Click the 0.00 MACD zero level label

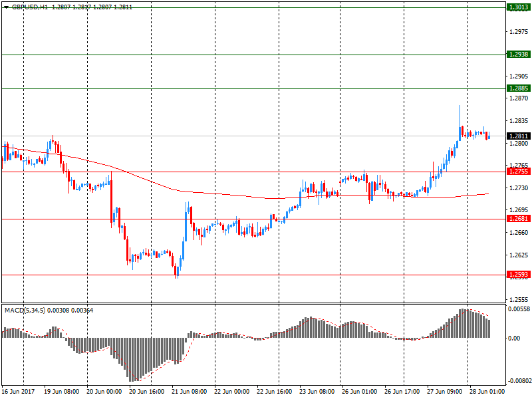(514, 338)
